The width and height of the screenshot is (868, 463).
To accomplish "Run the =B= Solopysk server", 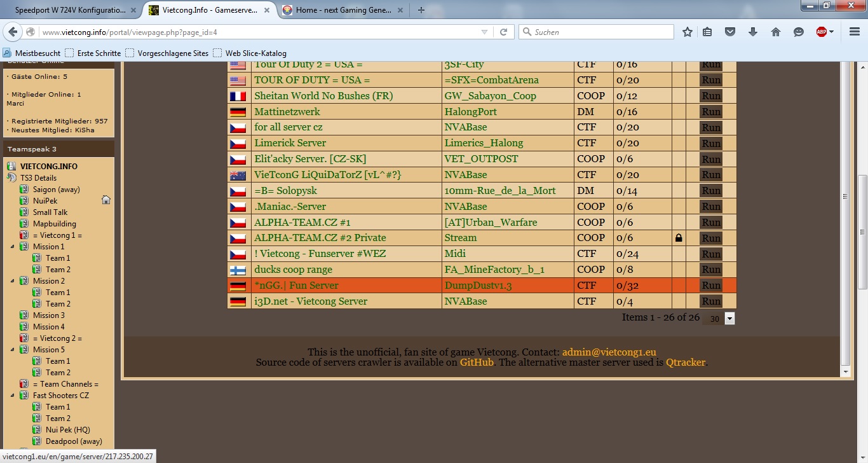I will click(711, 191).
